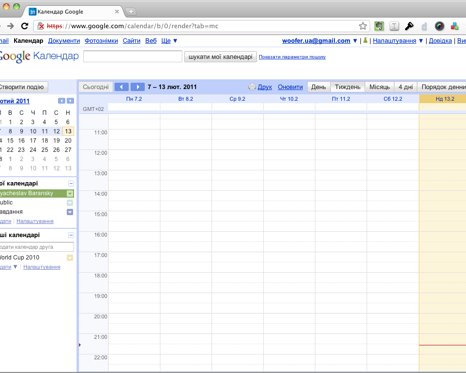Click the printer icon beside Друк

pos(252,87)
